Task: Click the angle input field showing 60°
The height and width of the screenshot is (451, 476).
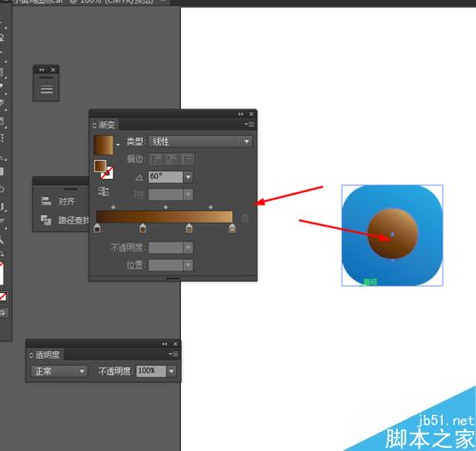Action: tap(166, 177)
